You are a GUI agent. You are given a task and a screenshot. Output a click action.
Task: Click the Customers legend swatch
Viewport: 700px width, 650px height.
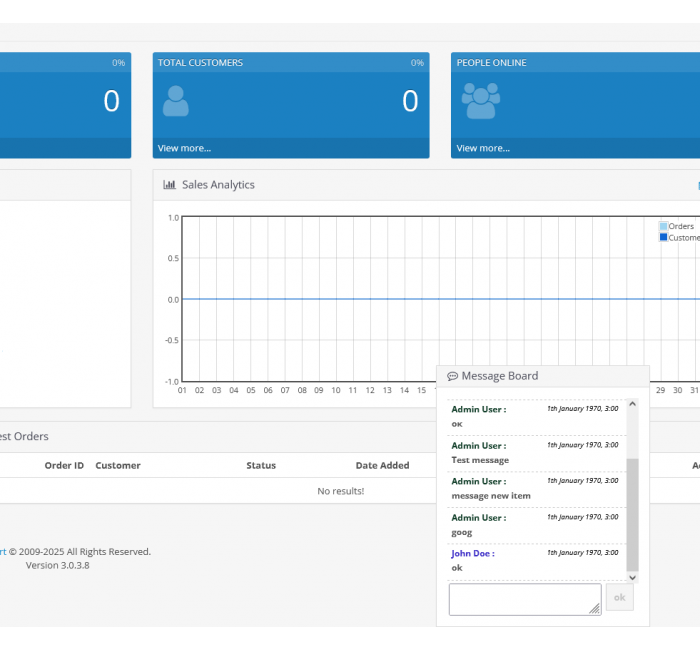tap(663, 237)
